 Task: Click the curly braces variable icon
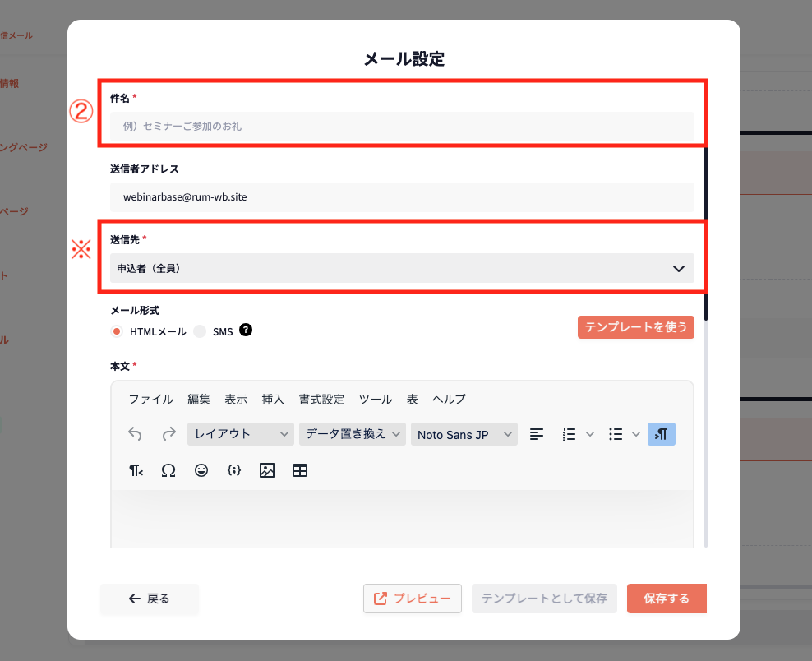coord(233,470)
